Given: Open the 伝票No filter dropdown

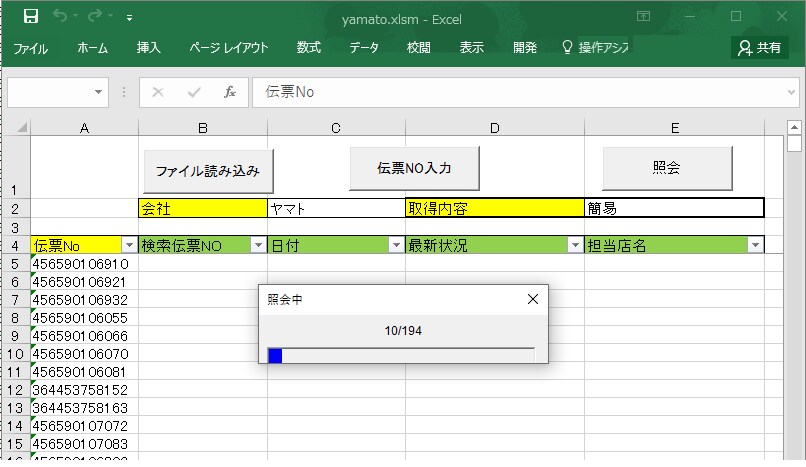Looking at the screenshot, I should 130,246.
